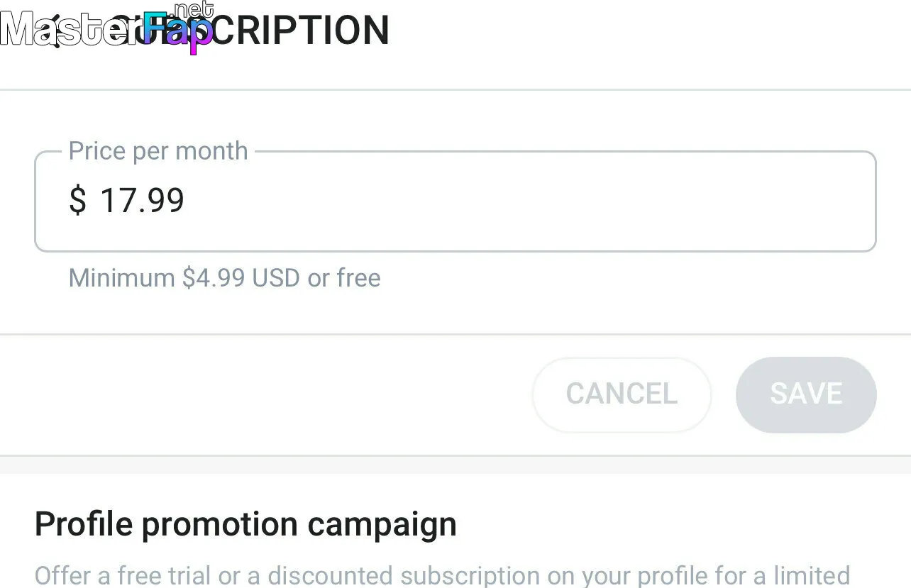Go back using the header arrow icon

(x=55, y=32)
